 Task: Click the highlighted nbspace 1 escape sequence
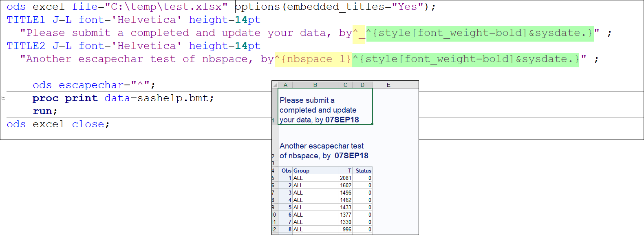pyautogui.click(x=313, y=59)
